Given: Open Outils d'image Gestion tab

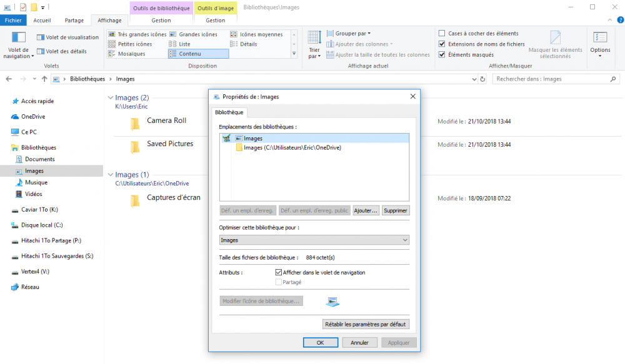Looking at the screenshot, I should [x=215, y=21].
